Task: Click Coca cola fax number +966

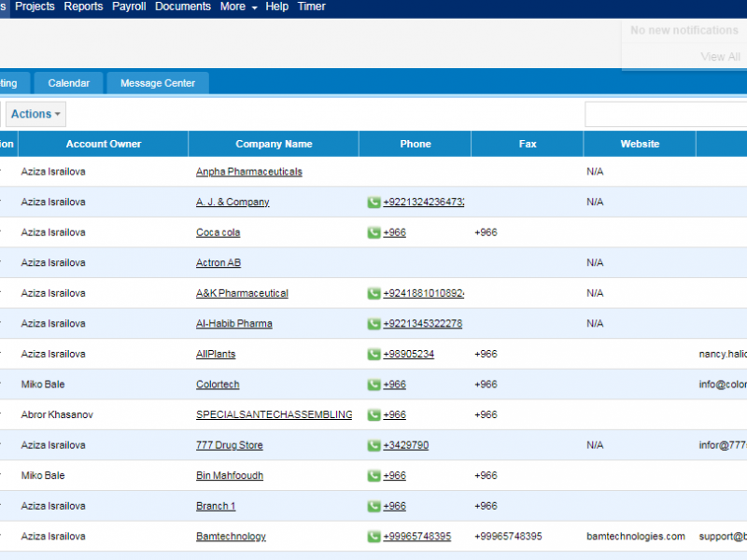Action: (x=486, y=232)
